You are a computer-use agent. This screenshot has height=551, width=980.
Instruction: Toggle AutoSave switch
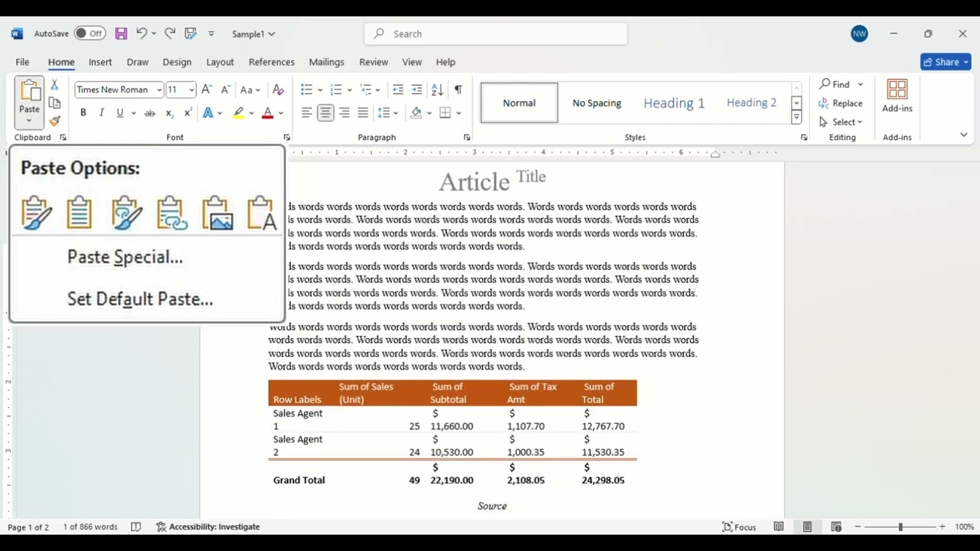90,34
